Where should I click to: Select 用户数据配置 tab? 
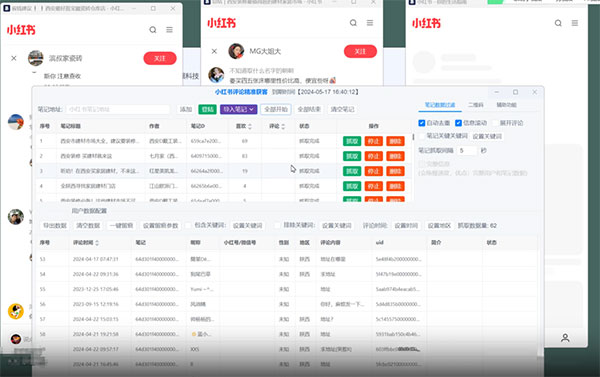(89, 211)
